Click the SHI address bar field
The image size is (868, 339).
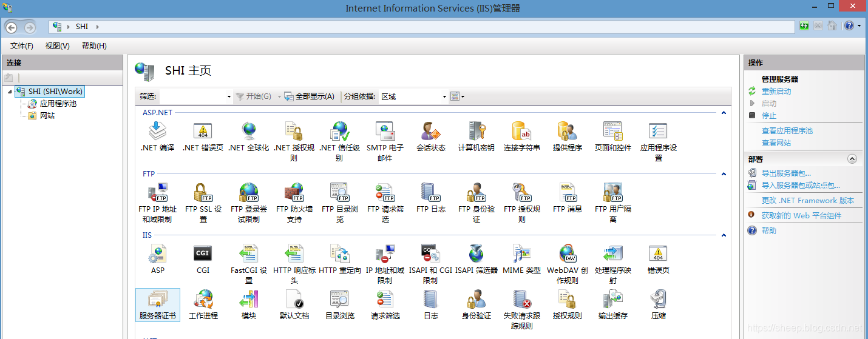pos(421,27)
